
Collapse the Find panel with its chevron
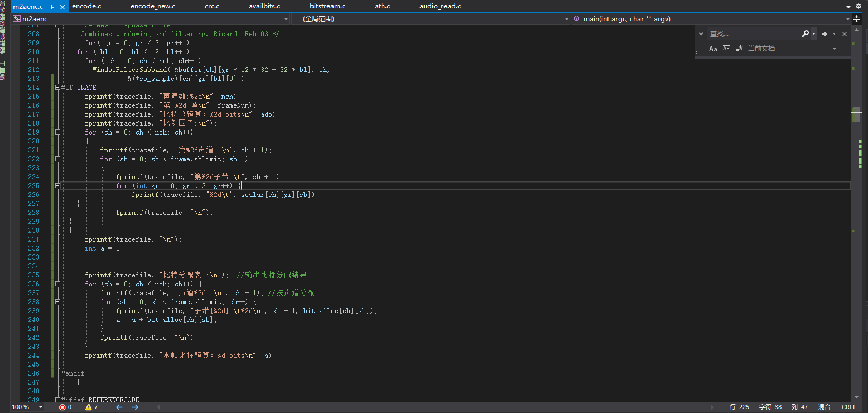click(x=701, y=33)
